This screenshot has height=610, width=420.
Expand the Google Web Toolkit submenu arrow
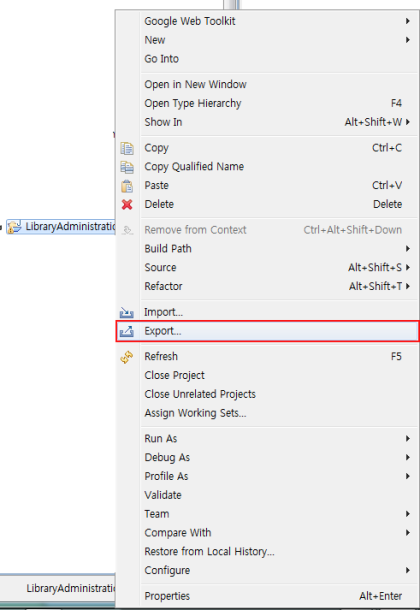[408, 21]
